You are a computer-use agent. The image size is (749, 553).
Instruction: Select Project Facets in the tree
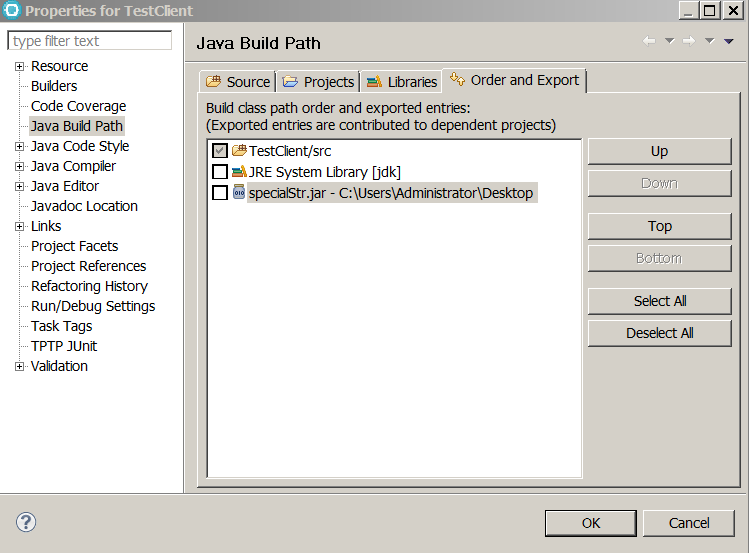(x=75, y=246)
